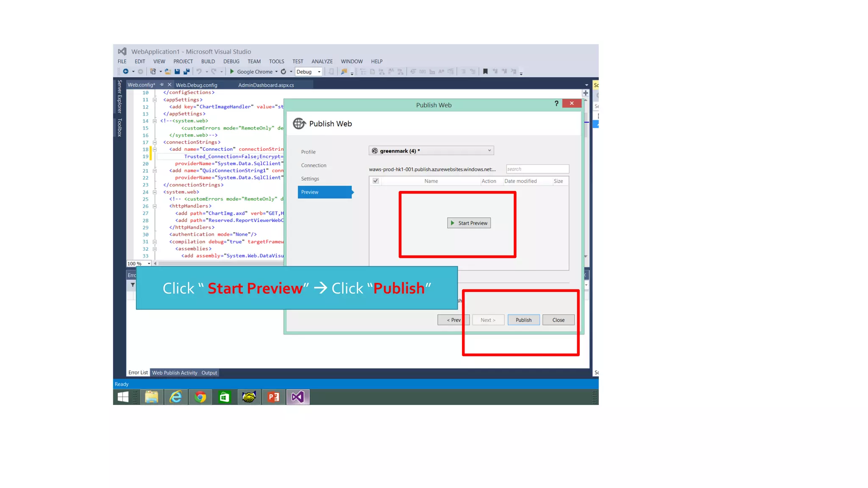Click the Close button in Publish Web

tap(558, 320)
